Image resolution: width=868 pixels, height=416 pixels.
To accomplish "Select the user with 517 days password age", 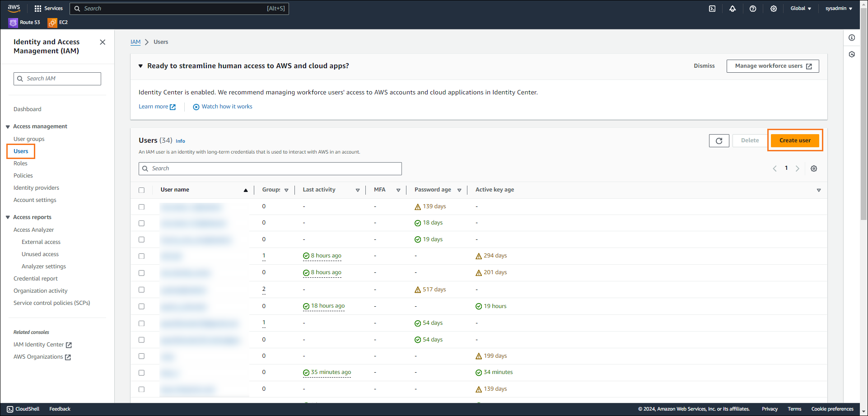I will pyautogui.click(x=141, y=290).
